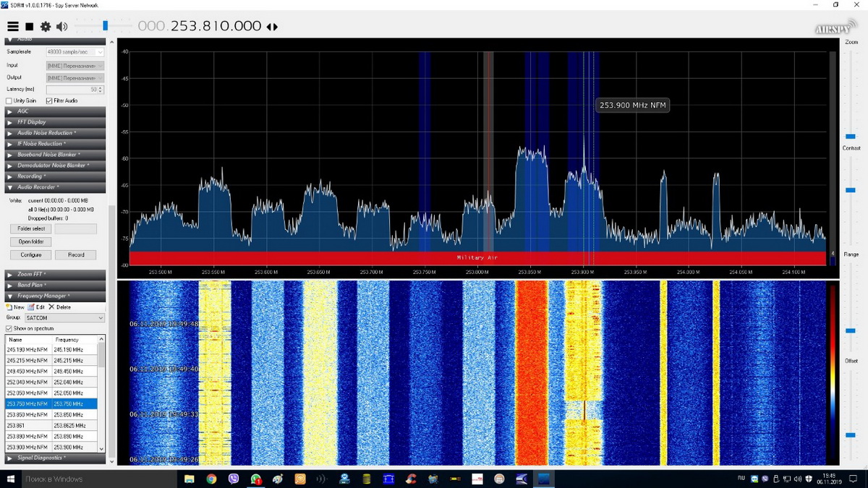
Task: Adjust the Contrast slider
Action: tap(851, 190)
